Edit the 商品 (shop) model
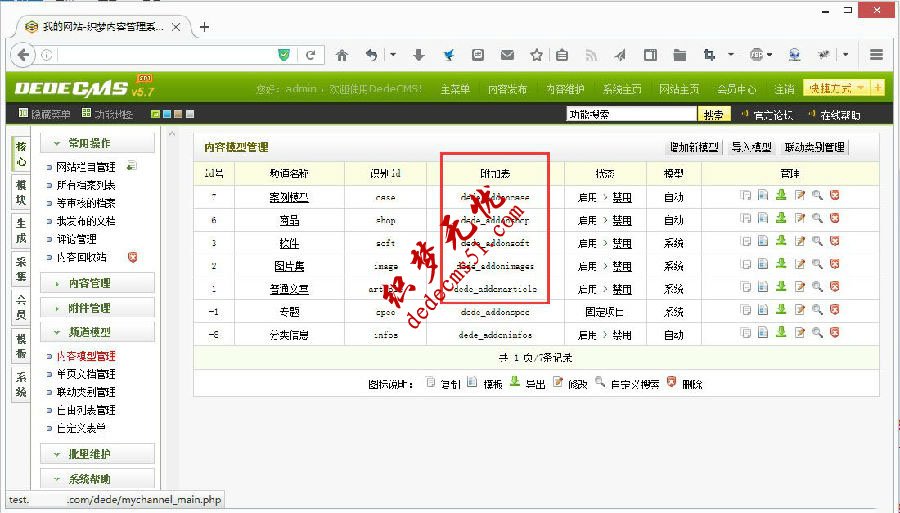900x513 pixels. click(800, 218)
